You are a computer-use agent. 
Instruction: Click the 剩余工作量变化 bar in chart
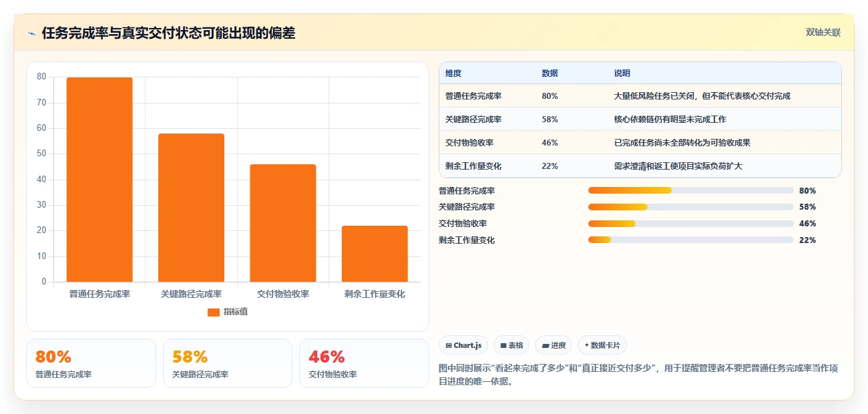375,254
